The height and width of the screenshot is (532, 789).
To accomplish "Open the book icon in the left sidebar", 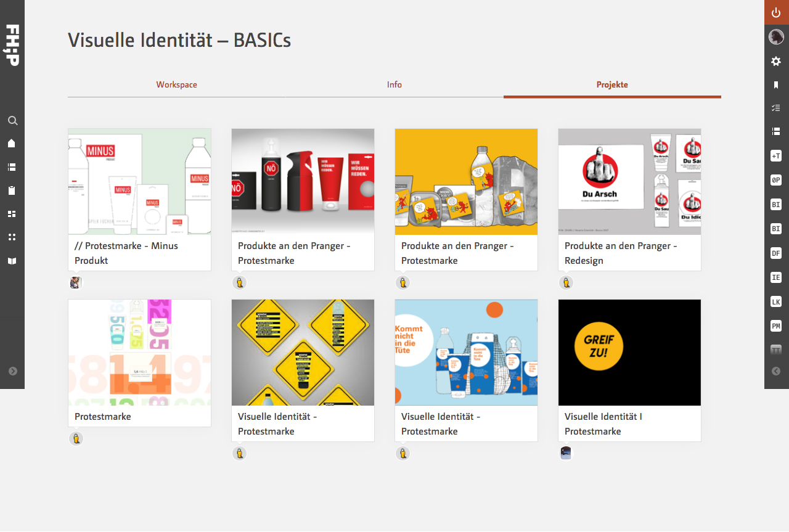I will coord(12,261).
